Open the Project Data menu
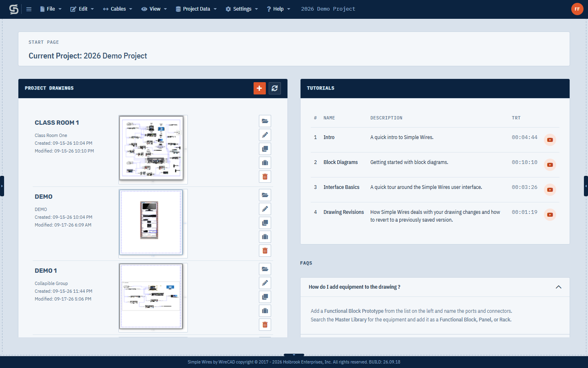The image size is (588, 368). pos(196,9)
